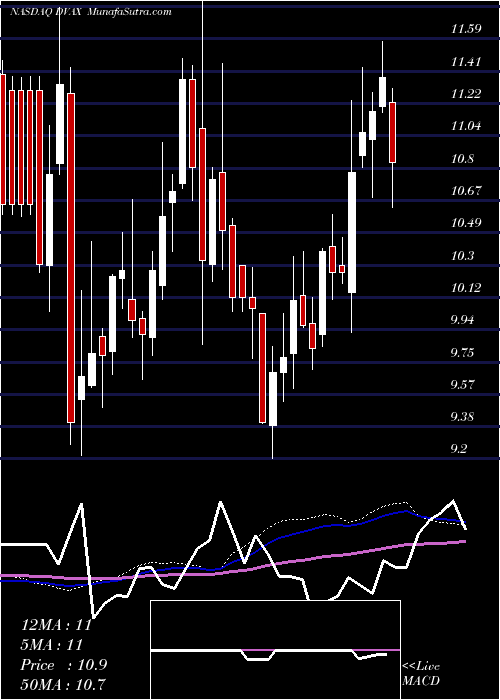Click the 9.2 price axis label
This screenshot has height=700, width=500.
click(x=459, y=449)
